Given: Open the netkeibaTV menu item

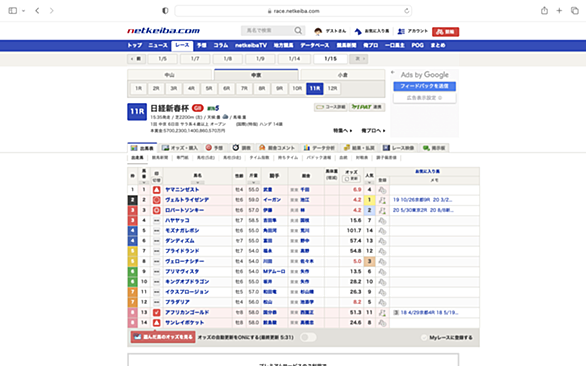Looking at the screenshot, I should pos(251,45).
